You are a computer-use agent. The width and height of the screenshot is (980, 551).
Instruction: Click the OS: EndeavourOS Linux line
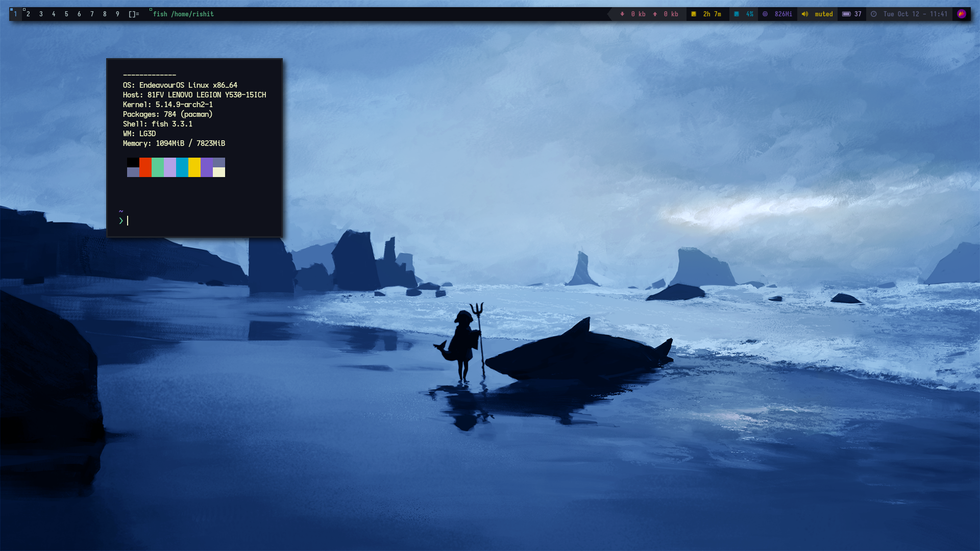180,85
